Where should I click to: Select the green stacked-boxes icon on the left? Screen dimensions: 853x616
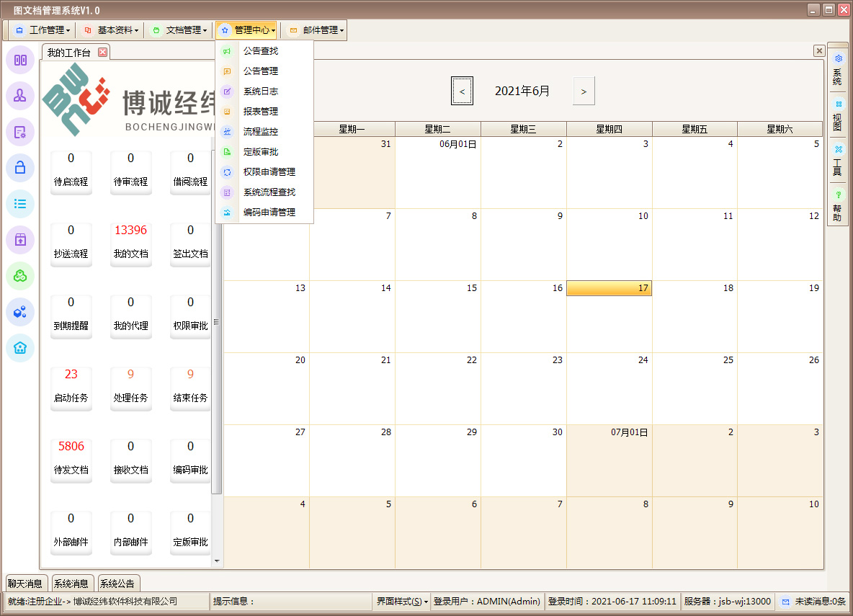(20, 276)
